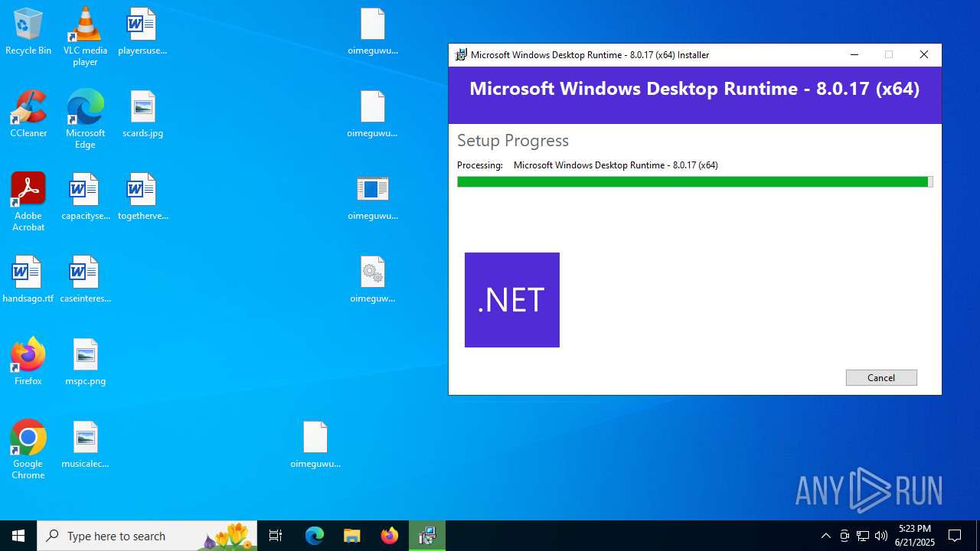Screen dimensions: 980x551
Task: Select the Firefox desktop shortcut
Action: click(28, 361)
